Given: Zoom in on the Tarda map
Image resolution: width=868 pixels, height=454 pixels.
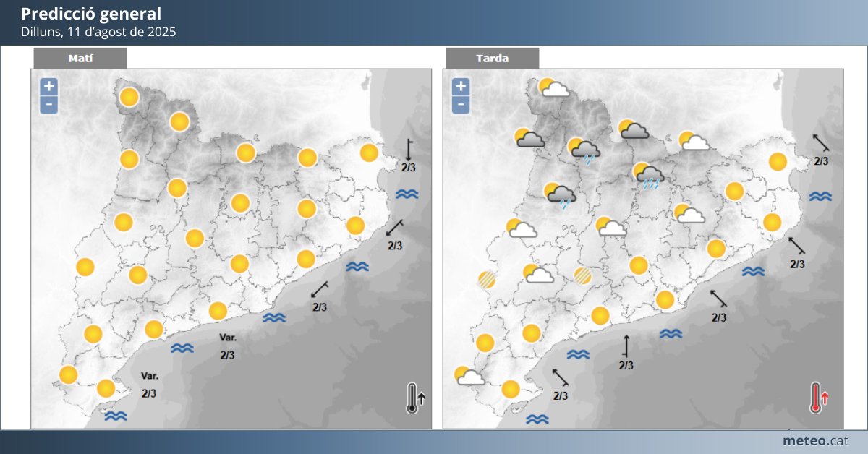Looking at the screenshot, I should 461,87.
